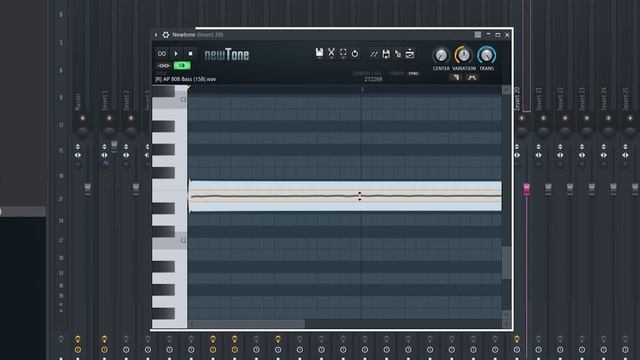Viewport: 640px width, 360px height.
Task: Click the Newtone selection marquee tool
Action: (x=343, y=53)
